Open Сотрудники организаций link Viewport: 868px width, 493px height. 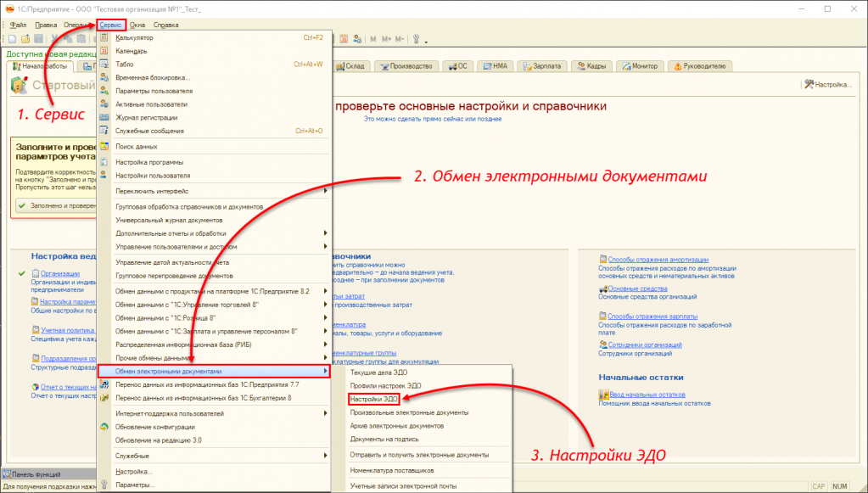point(645,345)
